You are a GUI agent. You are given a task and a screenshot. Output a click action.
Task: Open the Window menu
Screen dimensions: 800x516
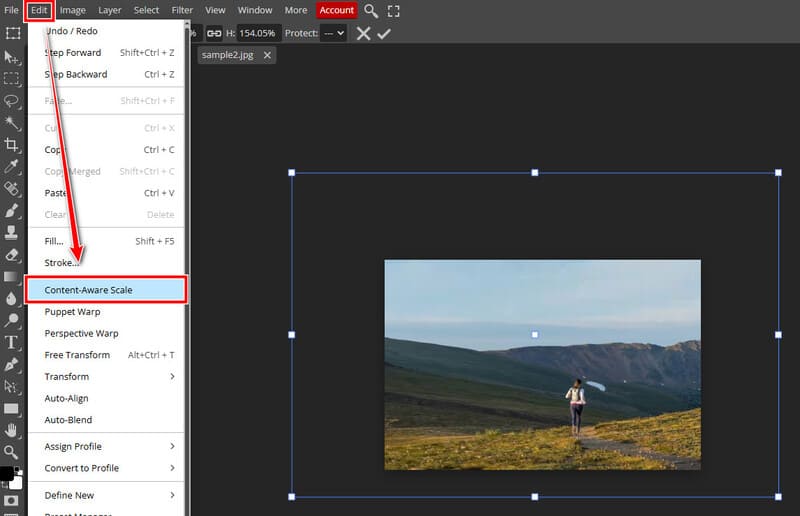point(255,10)
